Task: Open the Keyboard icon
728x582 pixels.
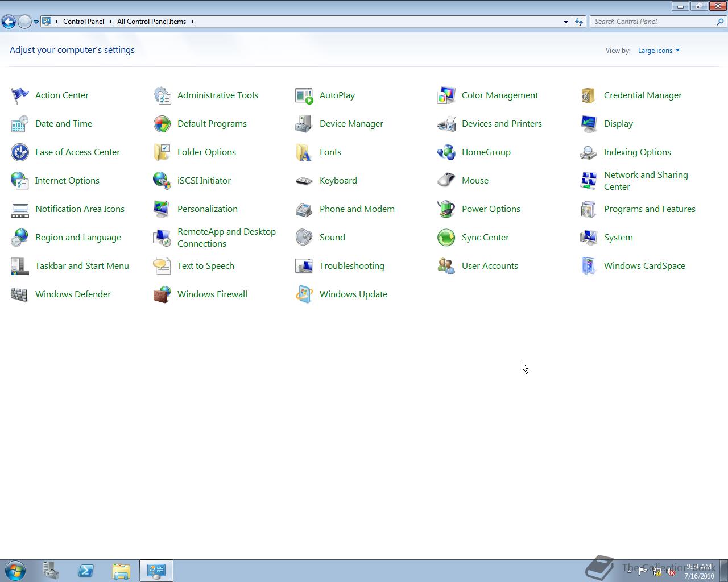Action: coord(304,181)
